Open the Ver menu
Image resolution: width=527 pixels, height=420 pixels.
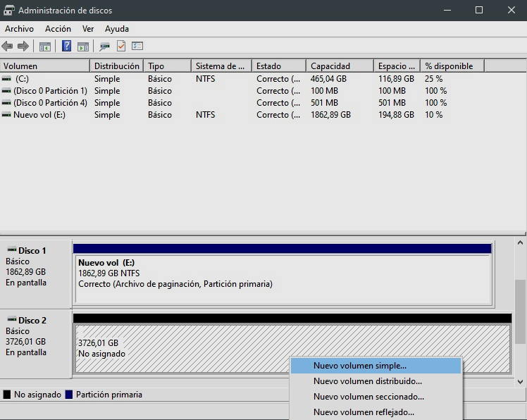click(x=88, y=29)
